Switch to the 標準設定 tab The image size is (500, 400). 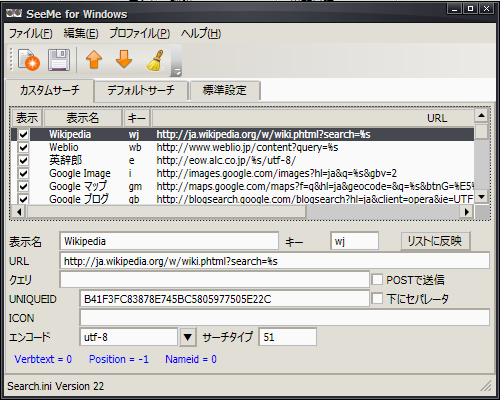pyautogui.click(x=225, y=90)
